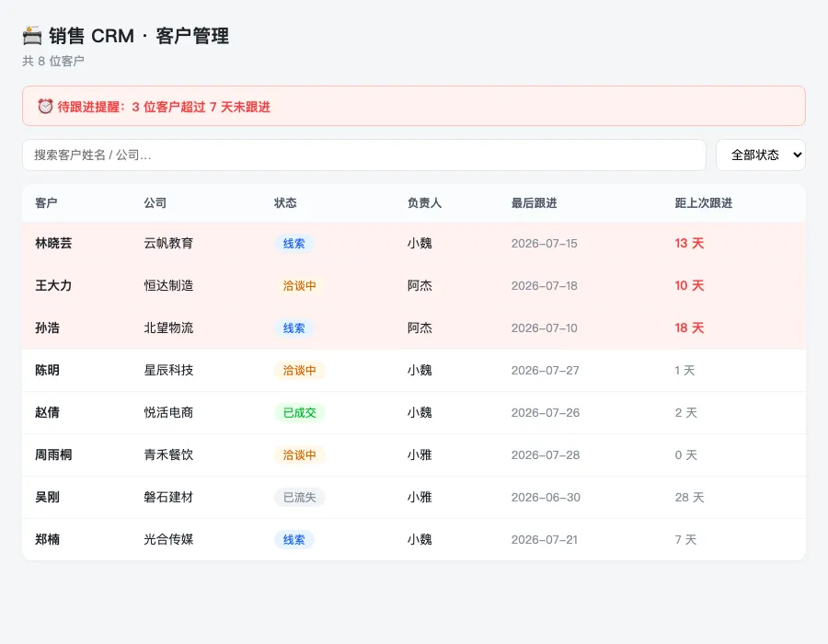
Task: Click the red 13 天 overdue value
Action: click(689, 243)
